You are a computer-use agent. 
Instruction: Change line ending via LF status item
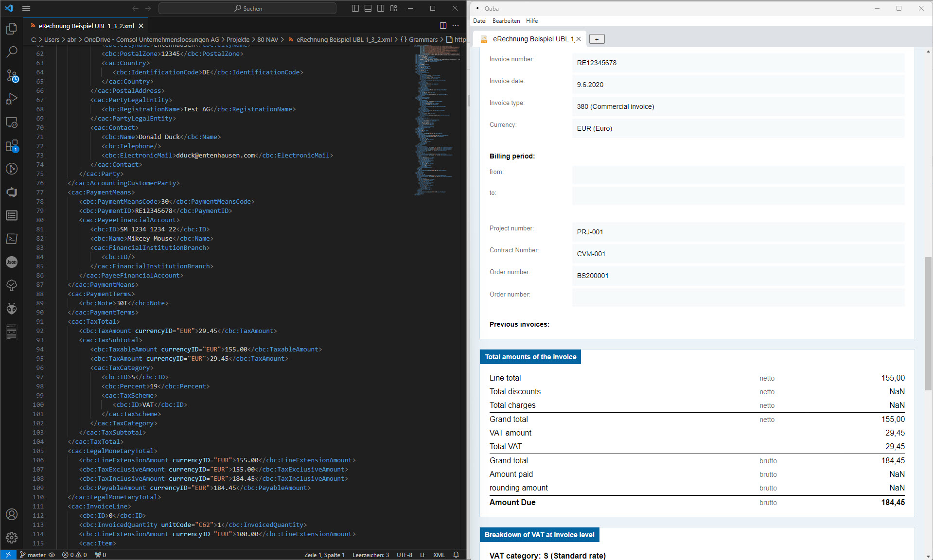point(423,555)
